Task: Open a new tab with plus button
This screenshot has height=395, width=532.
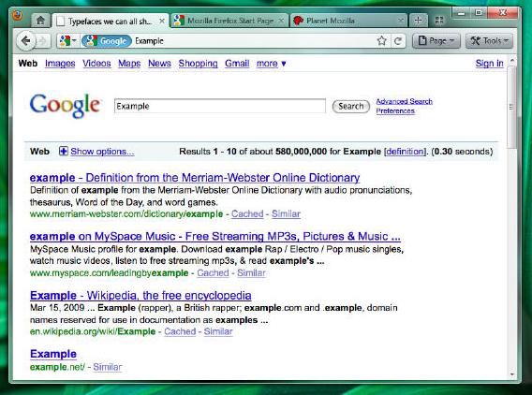Action: coord(418,21)
